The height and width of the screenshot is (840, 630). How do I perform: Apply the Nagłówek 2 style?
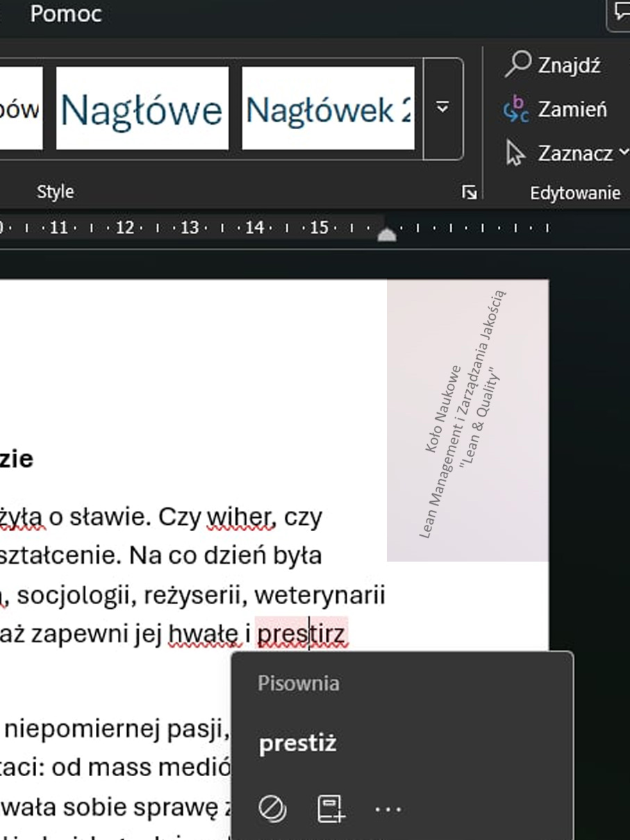[x=328, y=109]
